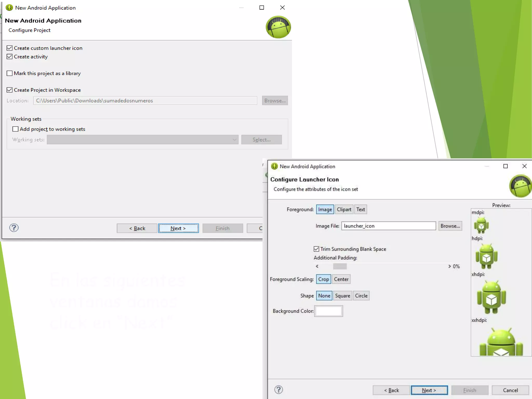The image size is (532, 399).
Task: Click Android logo in Configure Project header
Action: tap(278, 27)
